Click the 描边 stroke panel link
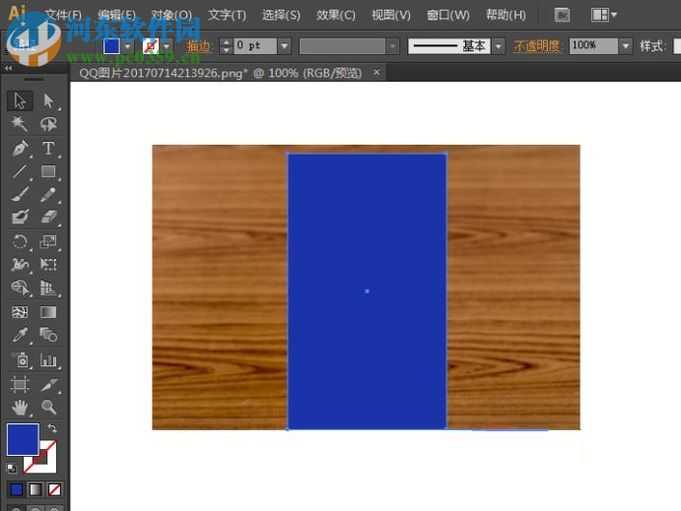Screen dimensions: 681x511 198,46
